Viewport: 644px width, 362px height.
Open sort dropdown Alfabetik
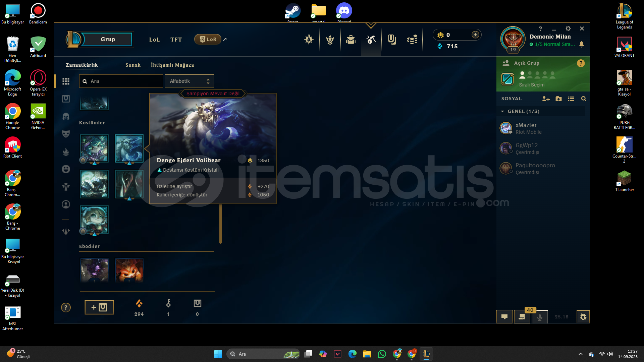[189, 81]
